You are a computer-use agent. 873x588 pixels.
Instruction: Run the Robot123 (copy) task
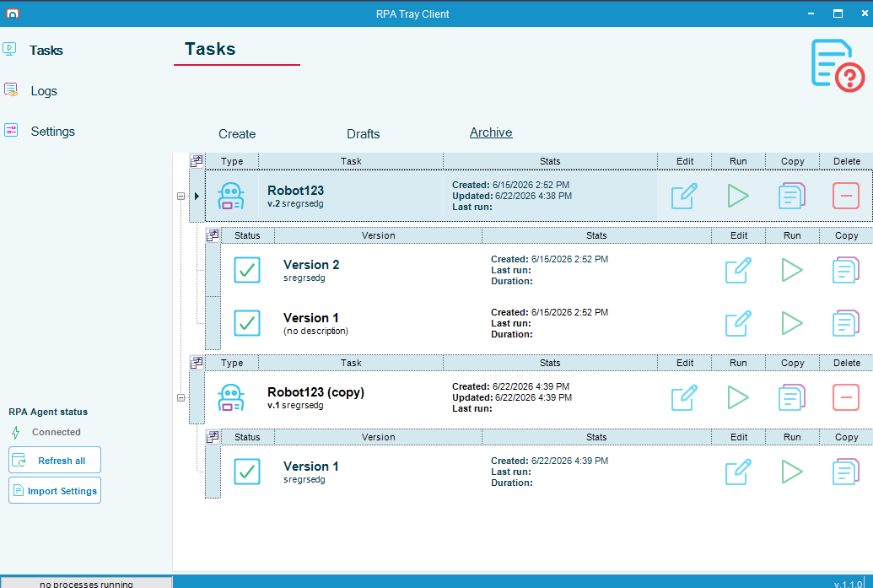(738, 397)
